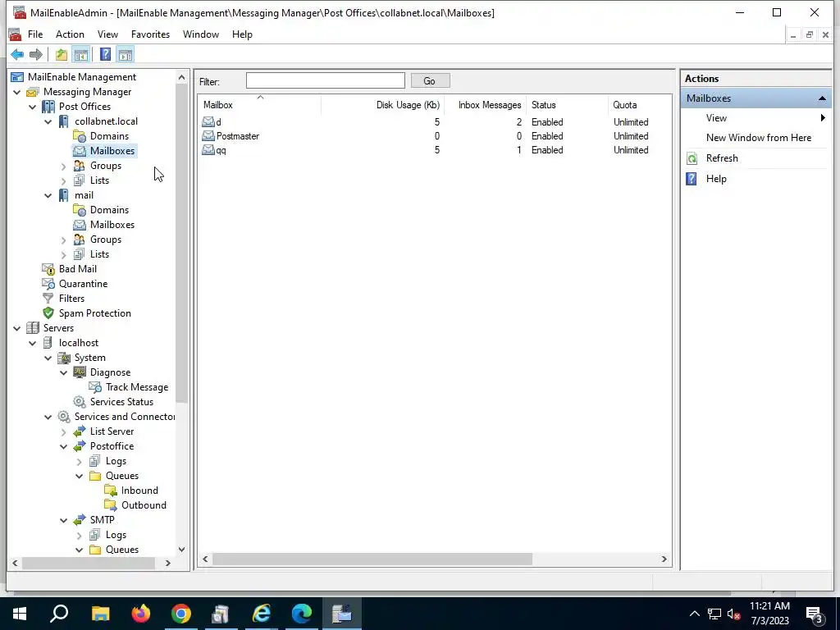
Task: Open Firefox from the taskbar
Action: coord(141,614)
